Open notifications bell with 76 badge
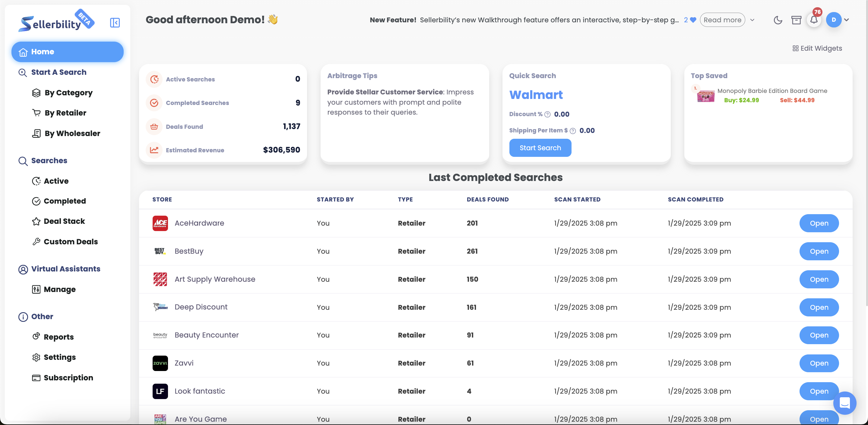Screen dimensions: 868x425 tap(814, 20)
